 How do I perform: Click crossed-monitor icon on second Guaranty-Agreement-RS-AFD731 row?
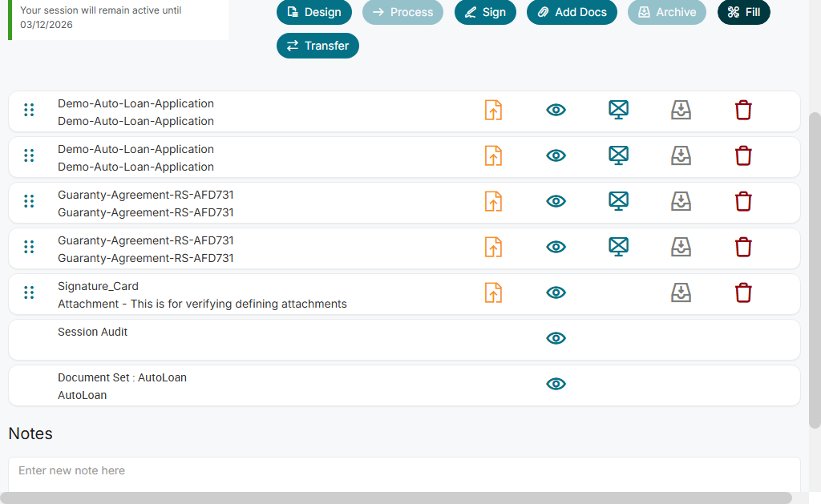coord(618,247)
